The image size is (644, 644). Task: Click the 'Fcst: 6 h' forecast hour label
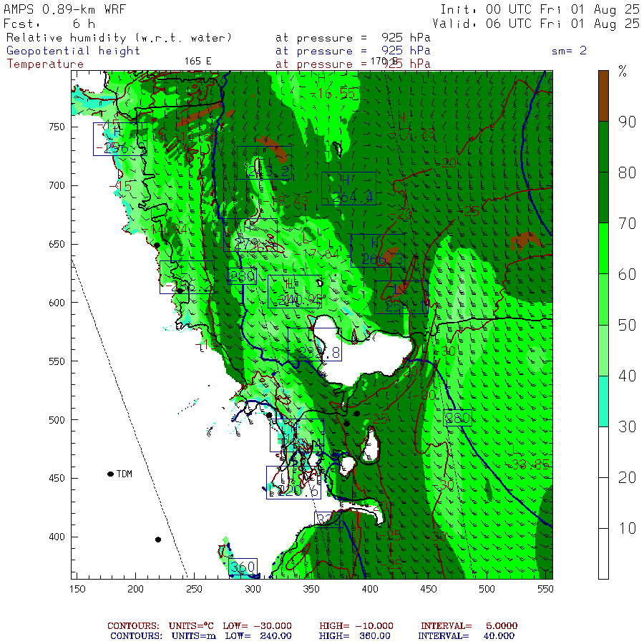[49, 24]
